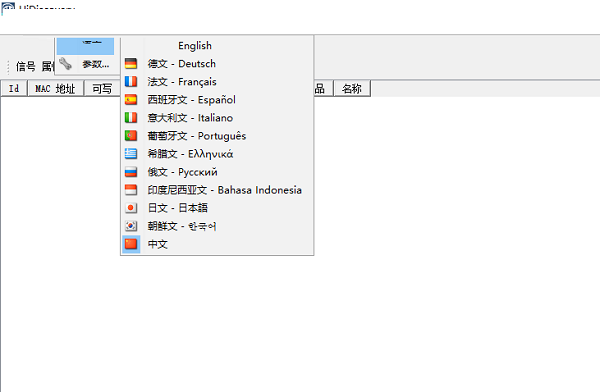Click the Italian flag icon
The width and height of the screenshot is (600, 392).
click(x=131, y=118)
